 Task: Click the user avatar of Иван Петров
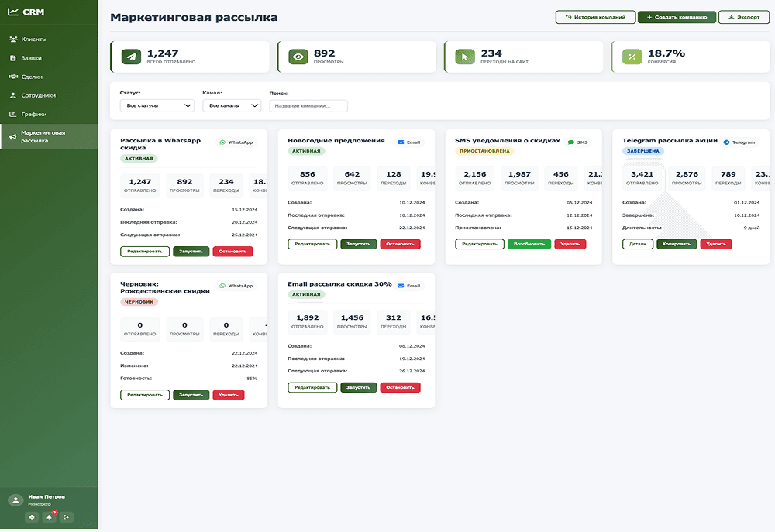(15, 500)
